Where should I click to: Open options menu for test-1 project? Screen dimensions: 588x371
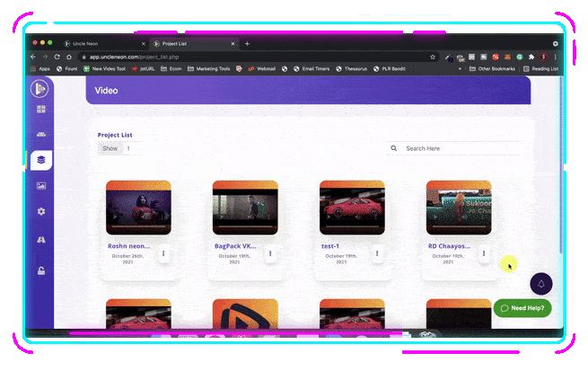tap(377, 253)
